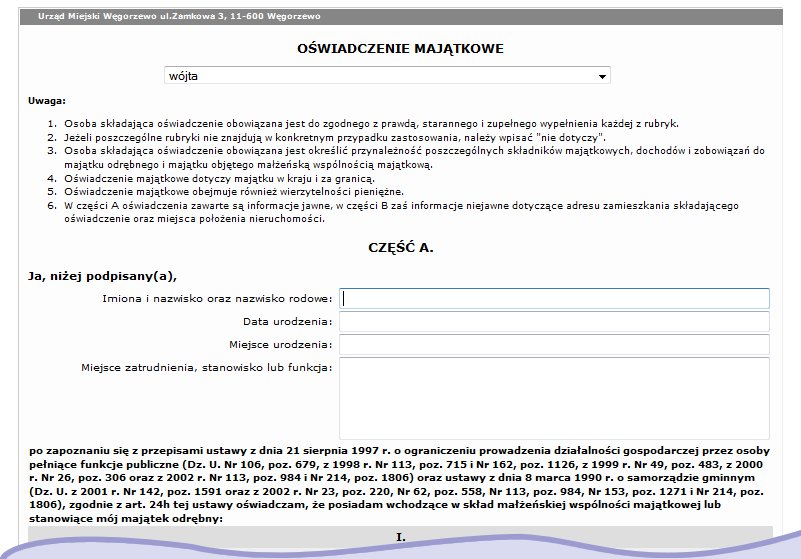Select the note 'Oświadczenie majątkowe dotyczy majątku w kraju i za granicą.'
The width and height of the screenshot is (801, 559).
click(219, 178)
